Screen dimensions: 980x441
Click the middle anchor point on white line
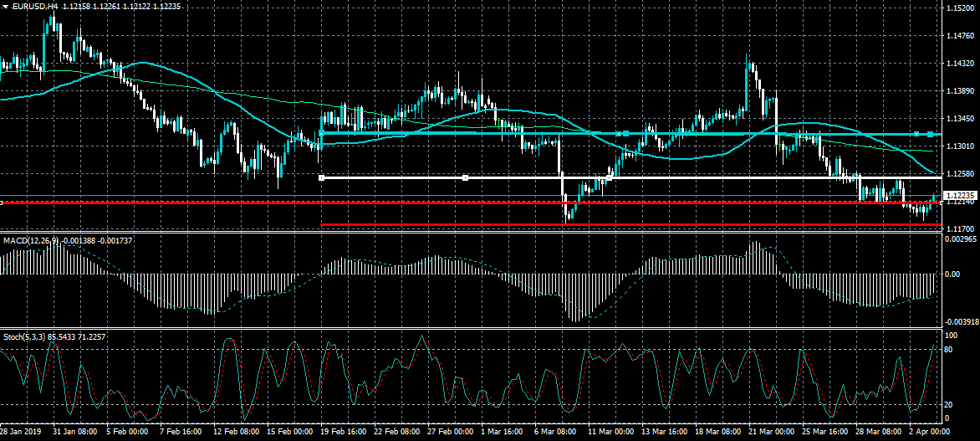(465, 178)
